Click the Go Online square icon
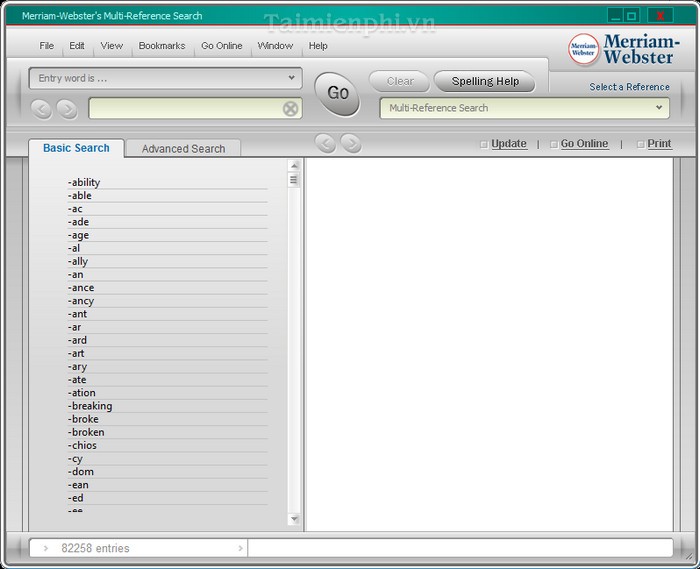The width and height of the screenshot is (700, 569). pyautogui.click(x=554, y=144)
